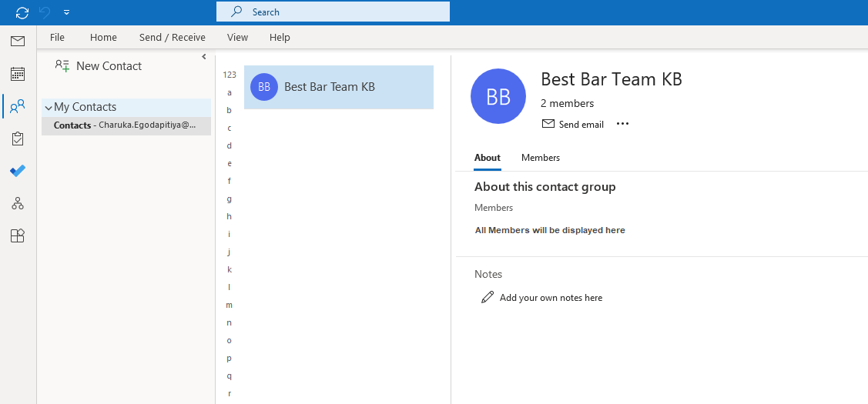This screenshot has width=868, height=404.
Task: Collapse the folder pane with the arrow
Action: pos(203,56)
